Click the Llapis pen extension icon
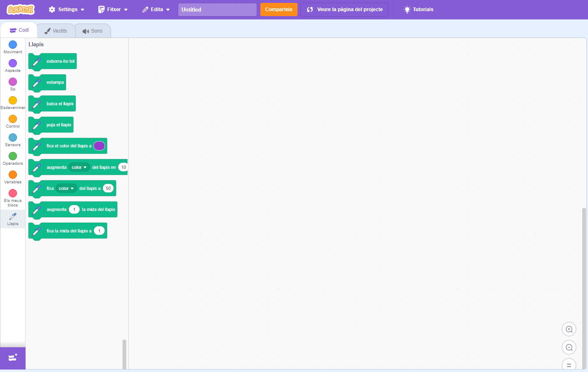 click(13, 217)
